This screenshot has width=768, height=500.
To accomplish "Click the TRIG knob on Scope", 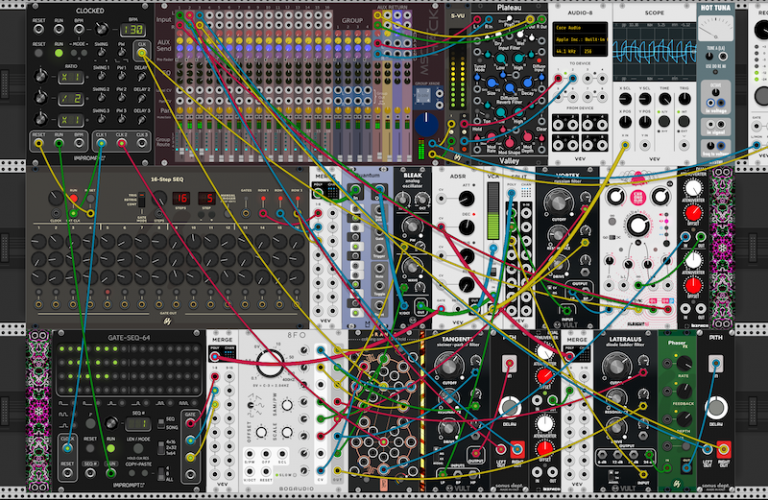I will pyautogui.click(x=684, y=99).
